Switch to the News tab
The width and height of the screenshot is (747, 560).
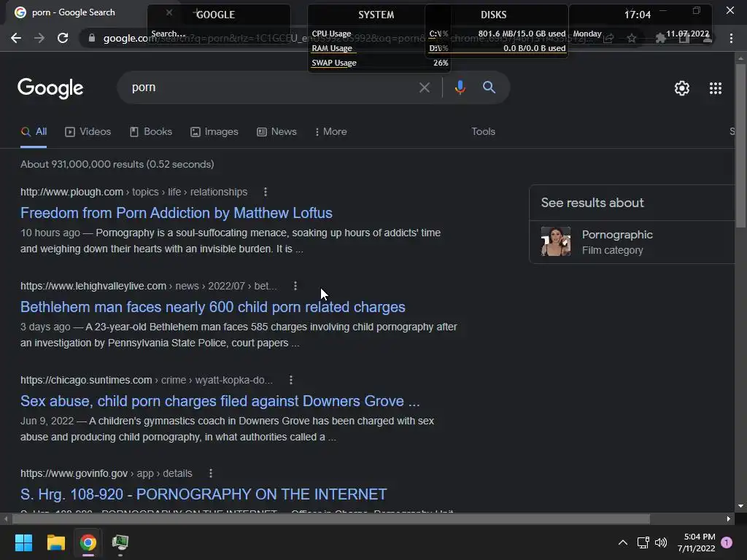pyautogui.click(x=276, y=132)
